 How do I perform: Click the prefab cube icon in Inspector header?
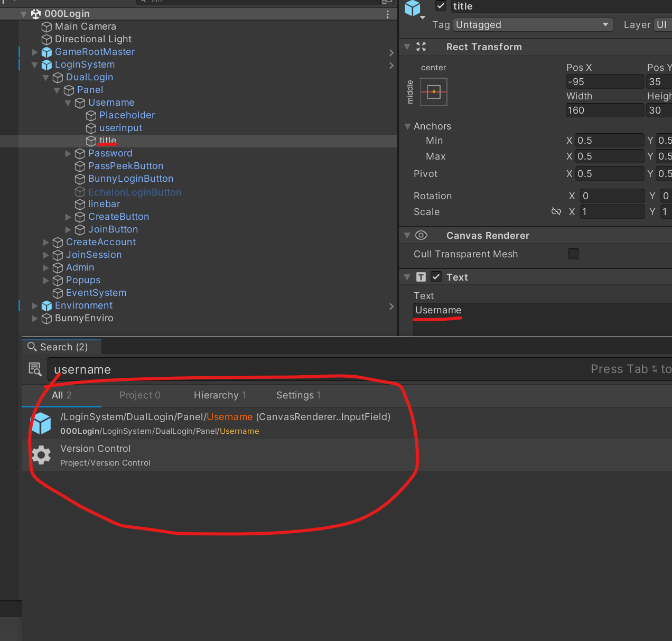coord(413,7)
